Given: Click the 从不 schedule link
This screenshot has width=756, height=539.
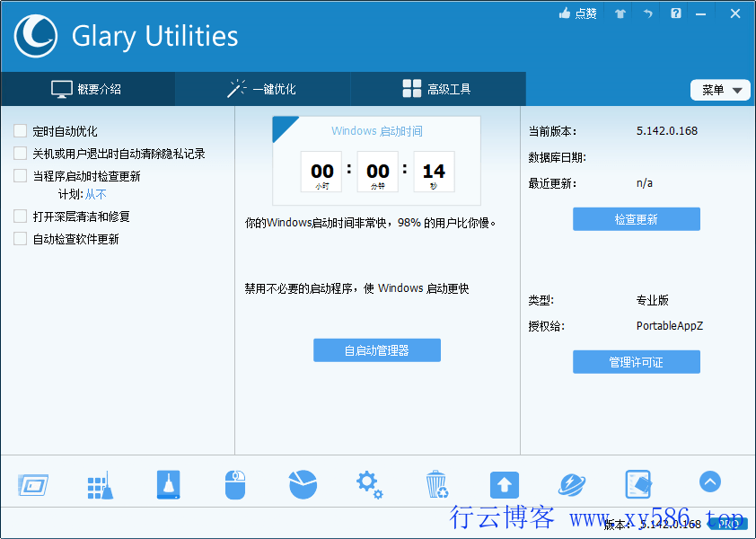Looking at the screenshot, I should click(94, 193).
